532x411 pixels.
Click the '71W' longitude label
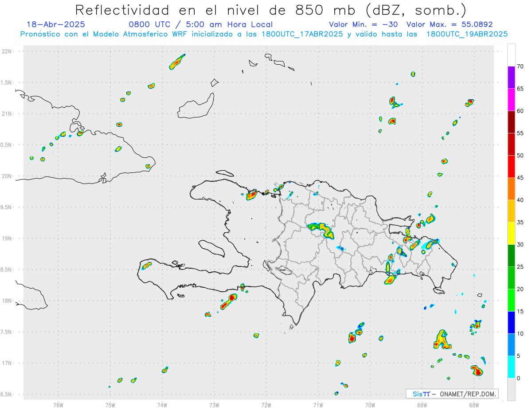[x=318, y=405]
